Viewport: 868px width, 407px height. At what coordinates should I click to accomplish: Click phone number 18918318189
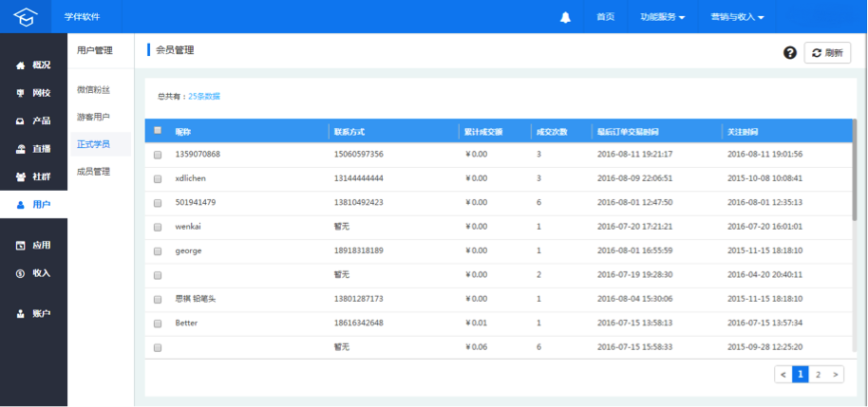[x=359, y=250]
